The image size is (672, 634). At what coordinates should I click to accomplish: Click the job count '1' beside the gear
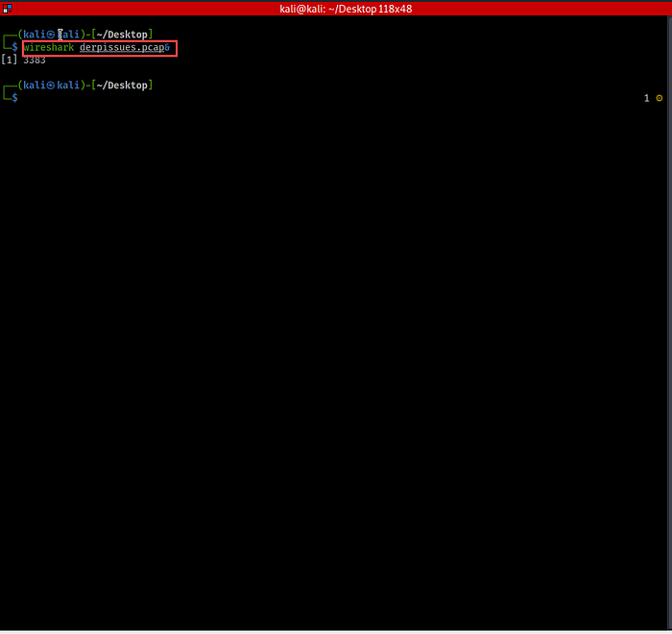(x=646, y=99)
